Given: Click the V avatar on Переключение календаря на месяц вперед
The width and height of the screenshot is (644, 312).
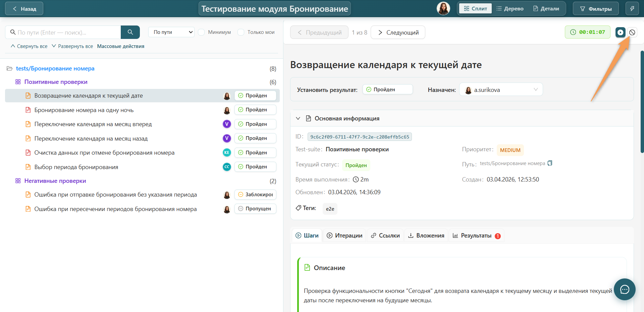Looking at the screenshot, I should coord(227,124).
